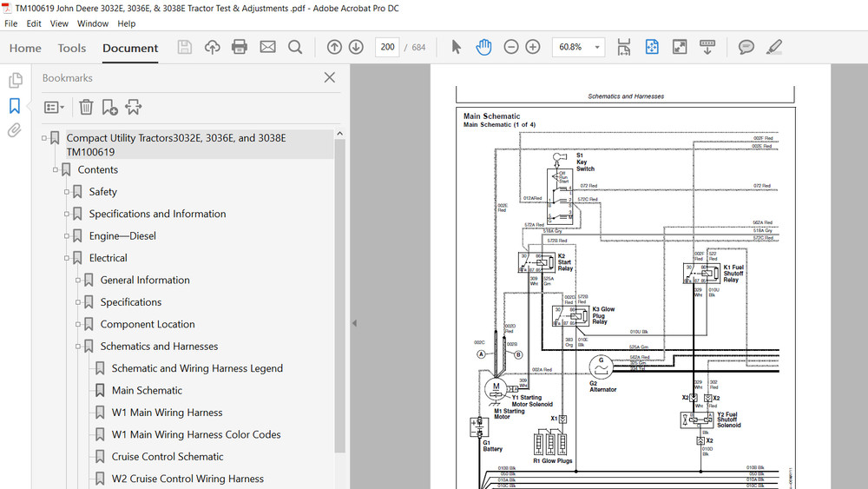868x489 pixels.
Task: Switch to the Home tab
Action: [25, 48]
